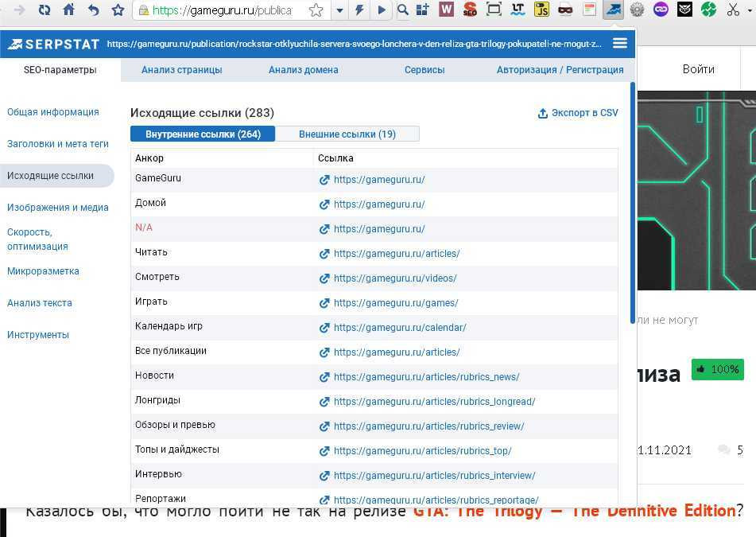Viewport: 756px width, 537px height.
Task: Click the Ссылка column header
Action: (335, 158)
